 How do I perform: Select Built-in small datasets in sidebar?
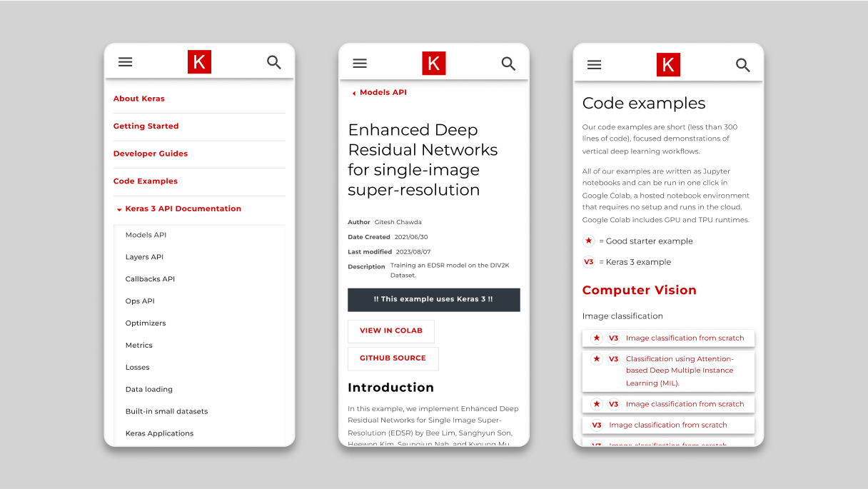tap(167, 412)
